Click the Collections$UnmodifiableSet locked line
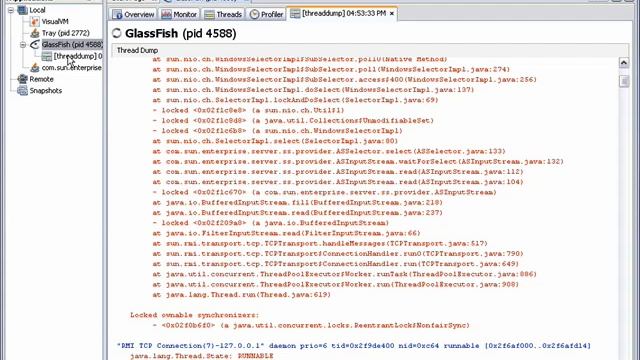640x360 pixels. click(293, 120)
